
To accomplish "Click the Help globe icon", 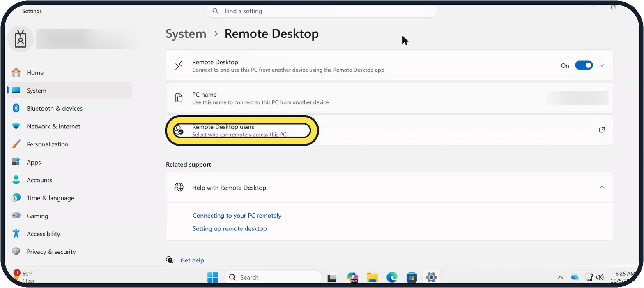I will (x=179, y=188).
